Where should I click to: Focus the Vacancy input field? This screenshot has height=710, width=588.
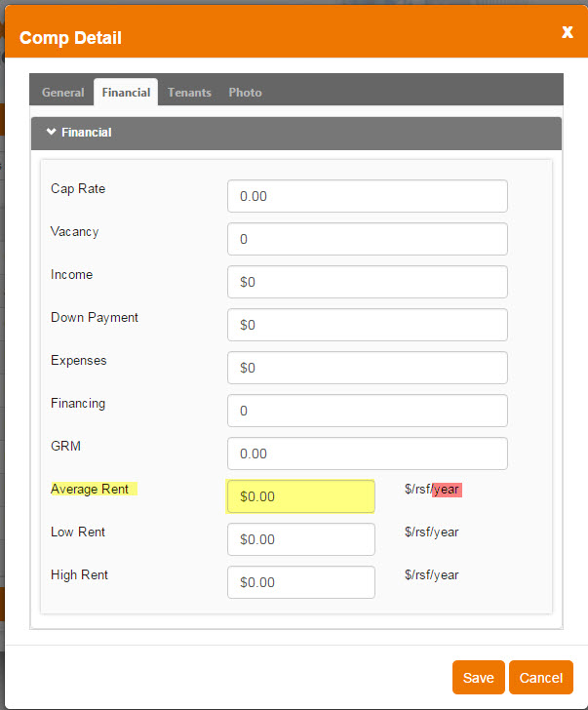click(x=367, y=239)
